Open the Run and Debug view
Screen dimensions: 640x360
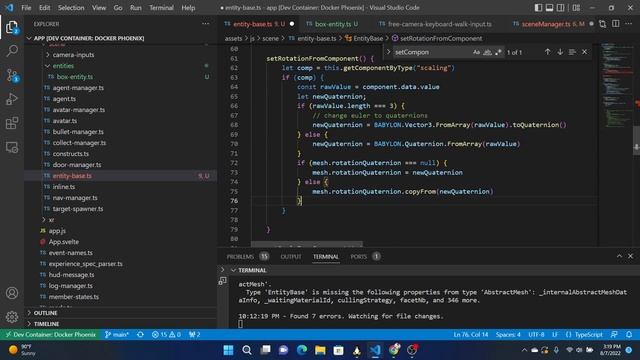coord(12,99)
